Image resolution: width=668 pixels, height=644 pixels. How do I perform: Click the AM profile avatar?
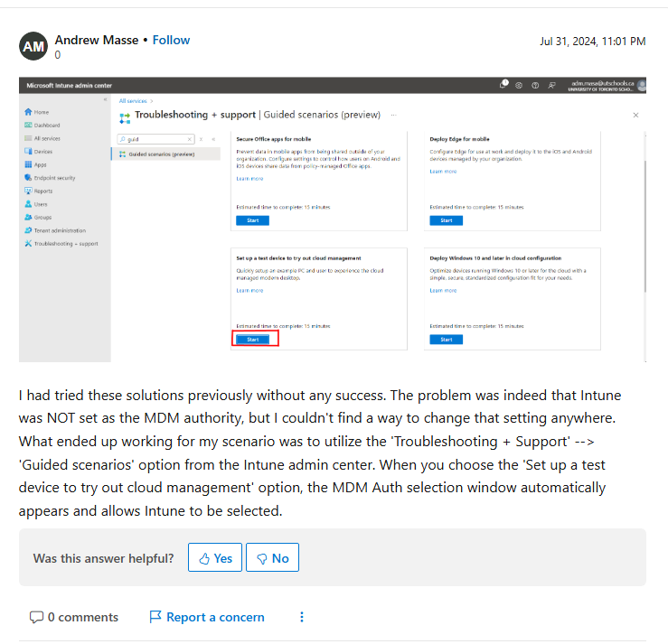[x=33, y=46]
